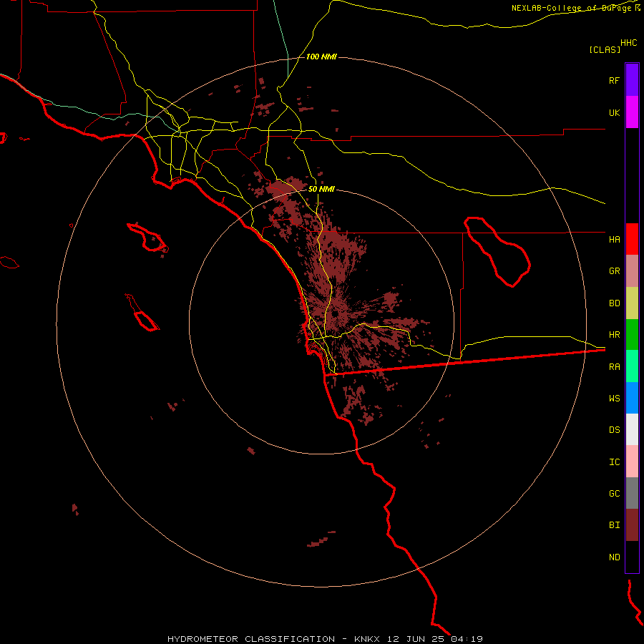Click the RF legend label

tap(614, 81)
